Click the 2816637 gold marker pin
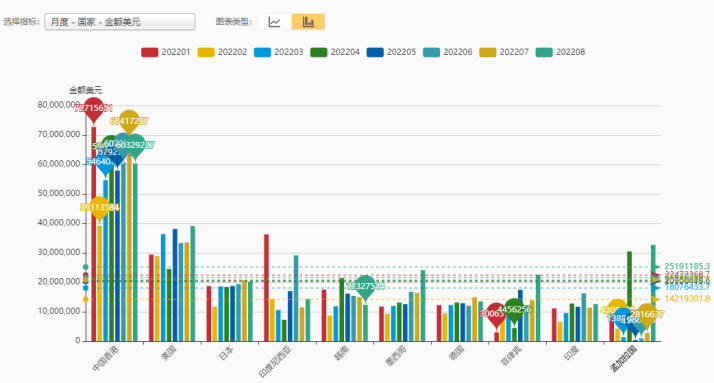The height and width of the screenshot is (383, 714). (x=647, y=314)
